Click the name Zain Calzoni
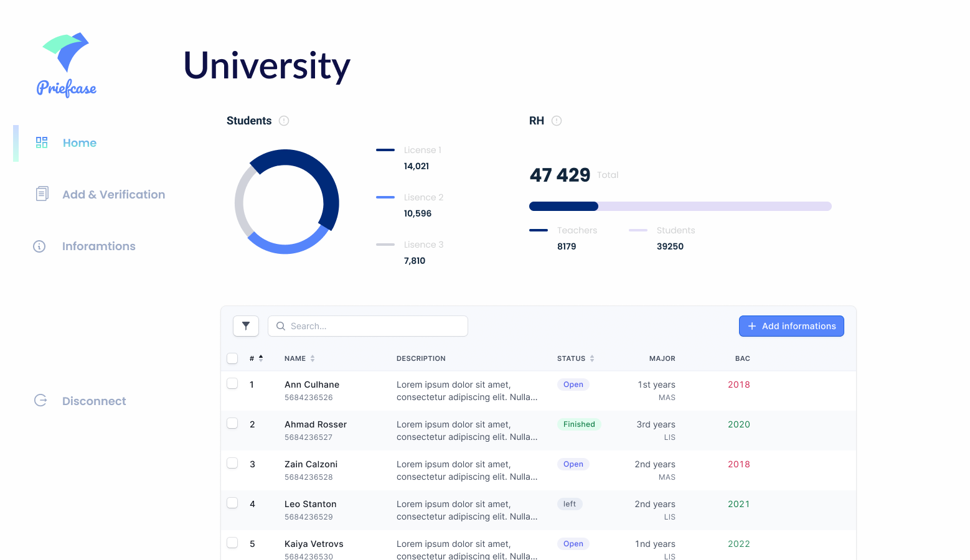970x560 pixels. [x=311, y=464]
